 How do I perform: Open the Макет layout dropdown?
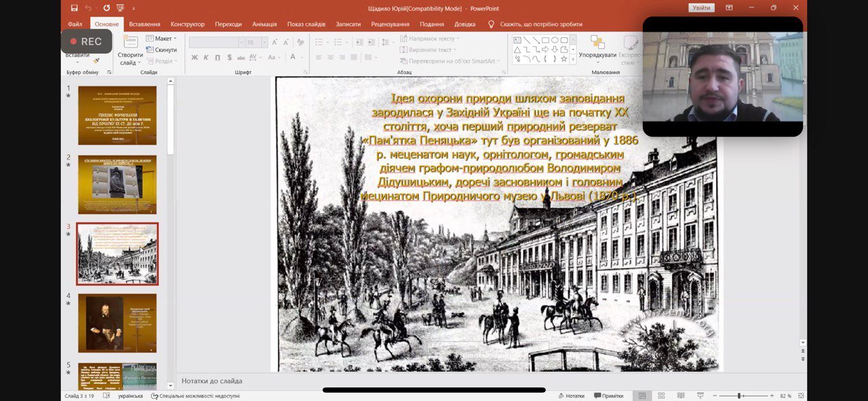click(162, 39)
